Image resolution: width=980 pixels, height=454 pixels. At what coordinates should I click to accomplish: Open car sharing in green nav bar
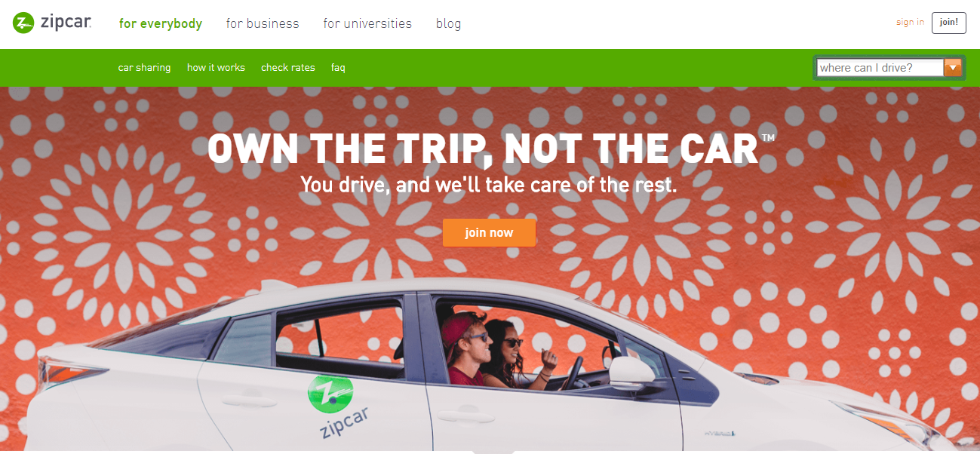[x=144, y=68]
